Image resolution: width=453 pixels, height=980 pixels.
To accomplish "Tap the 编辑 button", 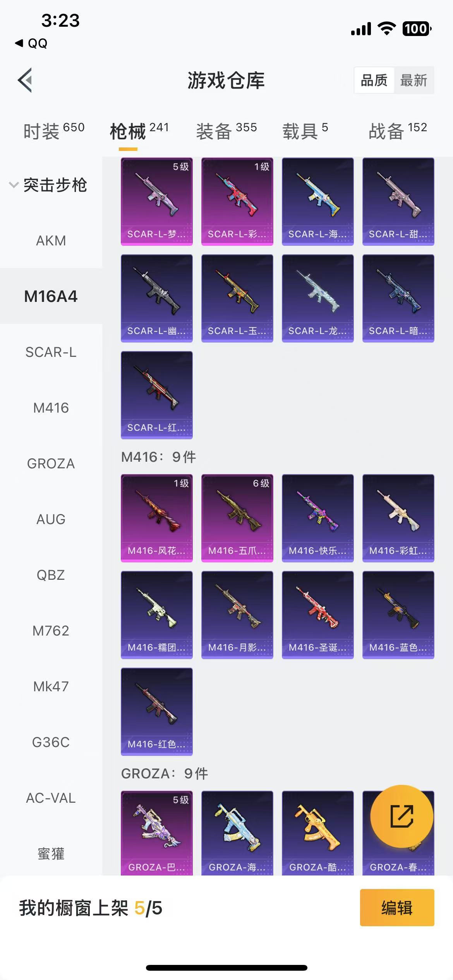I will click(x=397, y=908).
